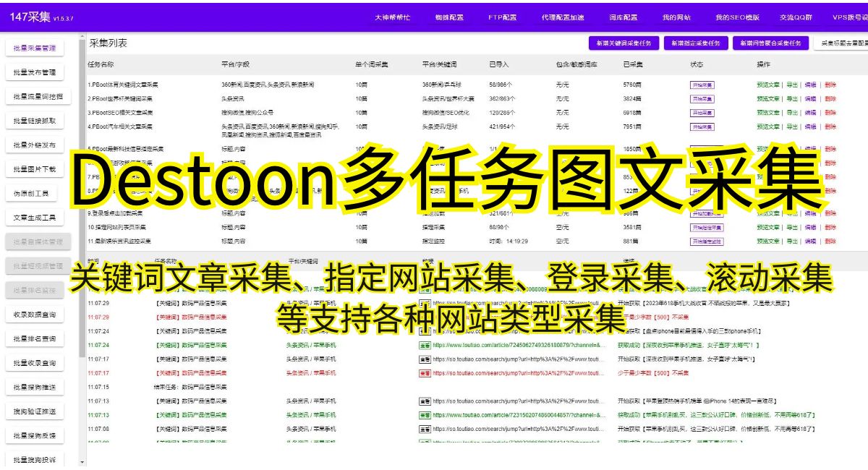
Task: Preview articles of the 4.PBoot汽车 task
Action: click(x=768, y=127)
